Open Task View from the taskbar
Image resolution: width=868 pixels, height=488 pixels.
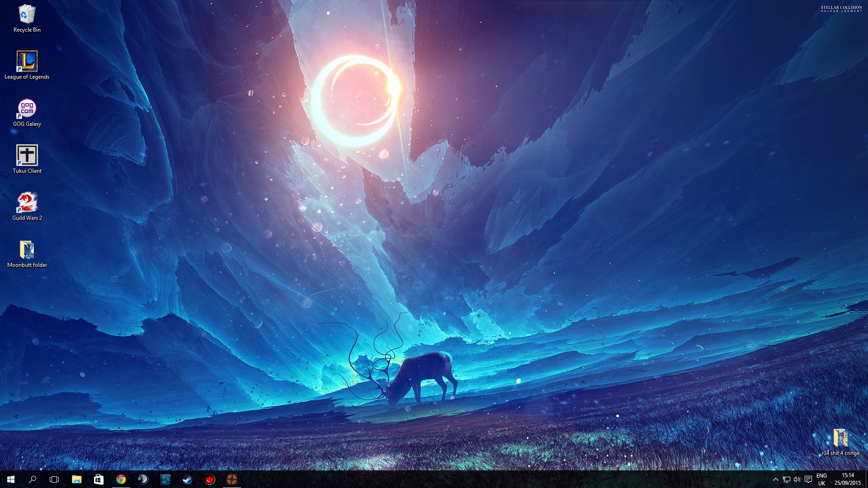pyautogui.click(x=54, y=479)
